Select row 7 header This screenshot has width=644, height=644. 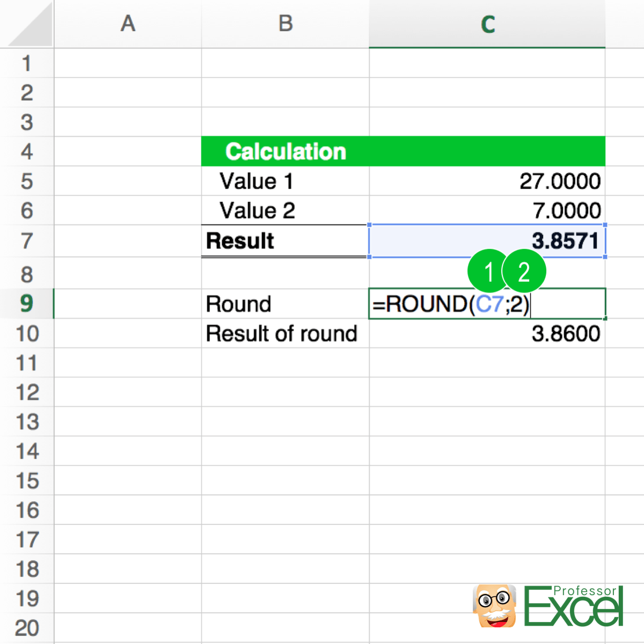pos(27,241)
